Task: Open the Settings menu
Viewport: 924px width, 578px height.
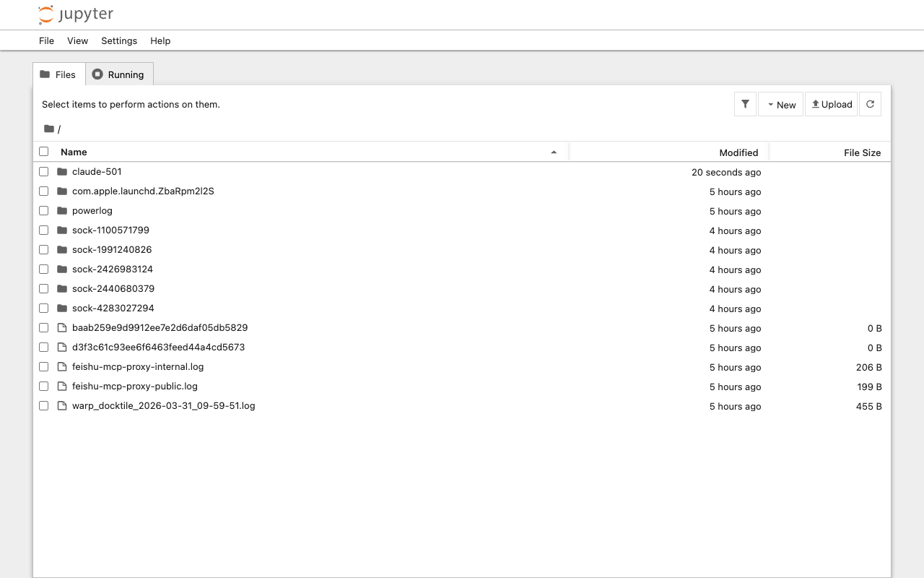Action: [x=118, y=40]
